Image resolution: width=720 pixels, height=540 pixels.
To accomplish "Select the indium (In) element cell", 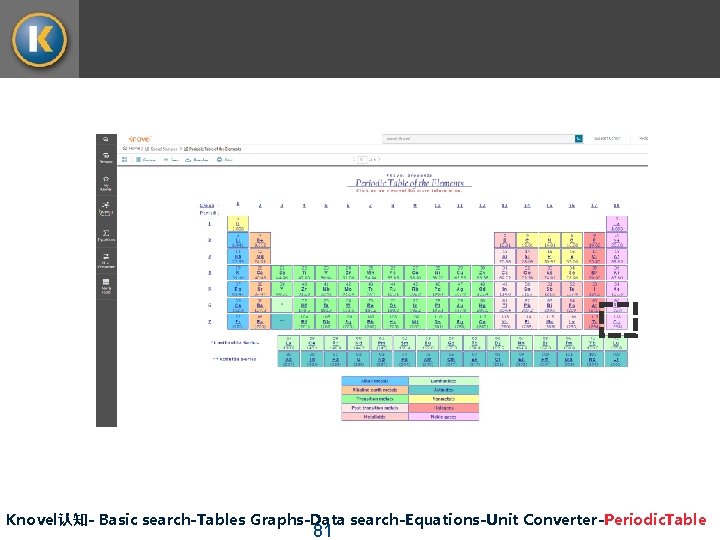I will [505, 289].
